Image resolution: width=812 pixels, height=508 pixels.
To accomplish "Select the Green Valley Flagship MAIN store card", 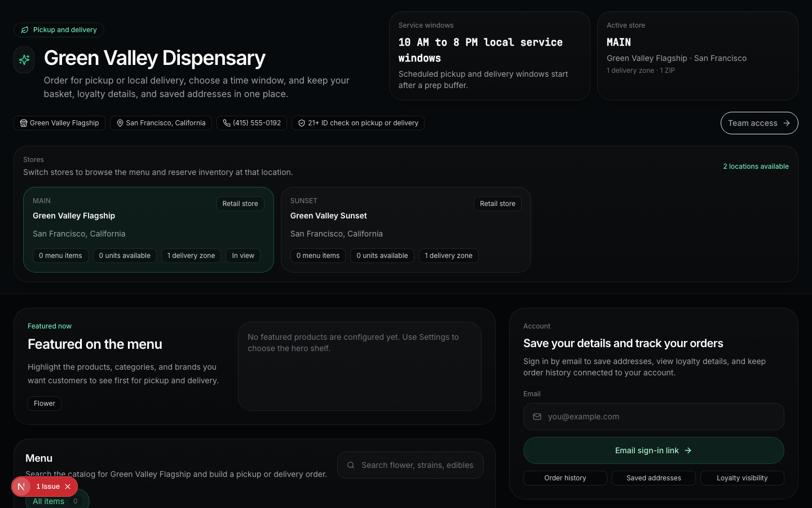I will tap(148, 230).
